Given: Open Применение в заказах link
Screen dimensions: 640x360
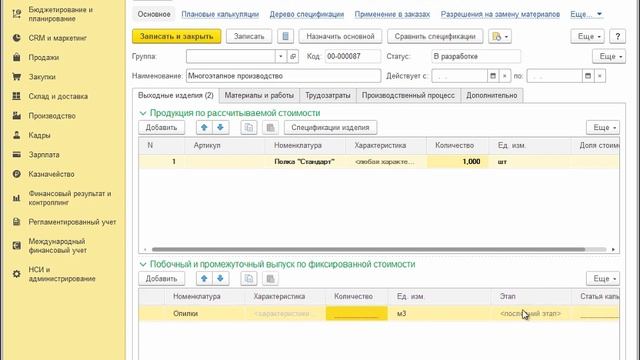Looking at the screenshot, I should pos(392,14).
